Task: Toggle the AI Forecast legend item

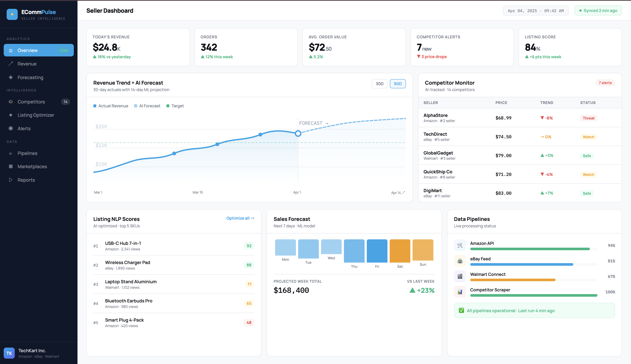Action: point(147,106)
